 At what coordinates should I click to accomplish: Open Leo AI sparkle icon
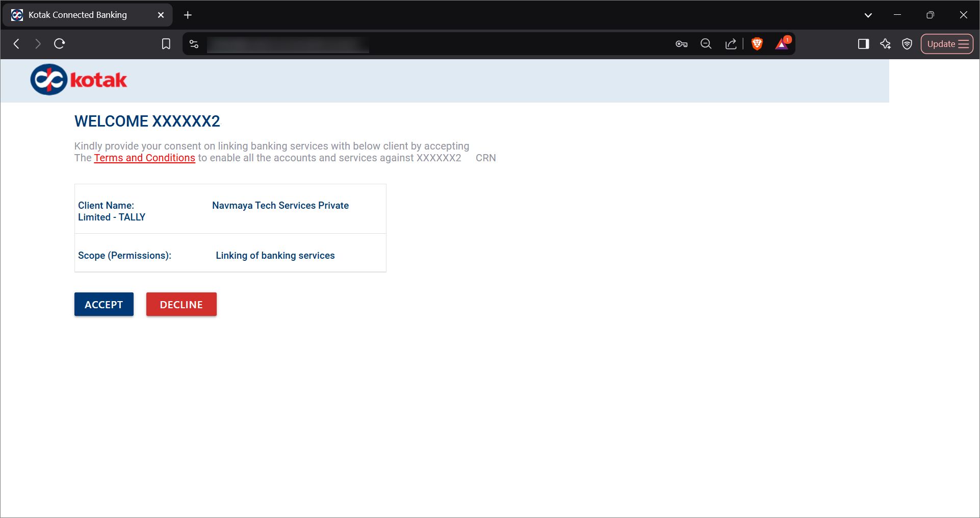[x=885, y=44]
